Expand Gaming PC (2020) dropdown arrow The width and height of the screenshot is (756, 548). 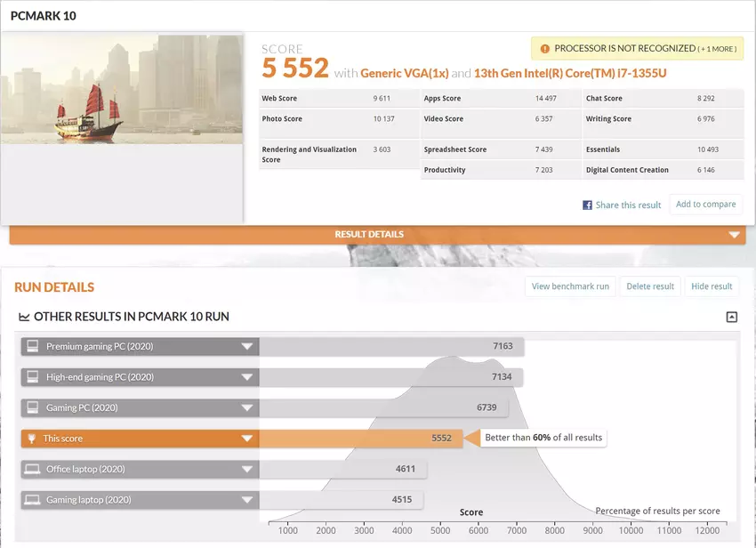(x=247, y=407)
